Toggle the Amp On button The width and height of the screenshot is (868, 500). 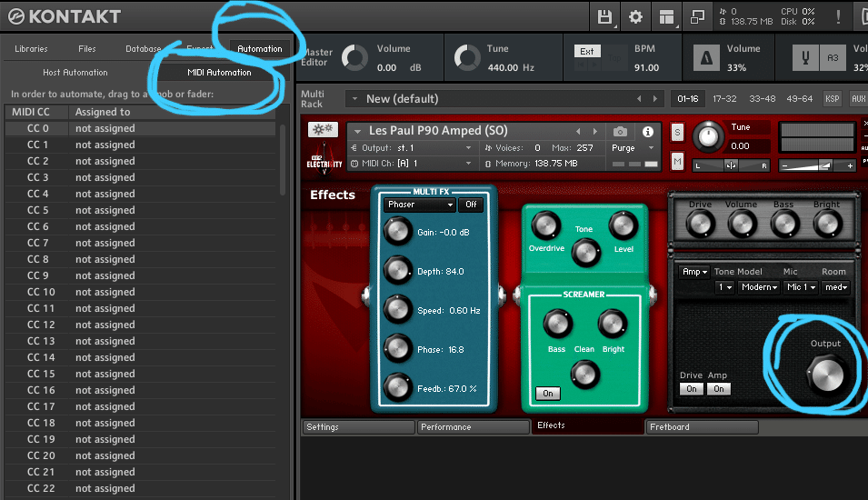pyautogui.click(x=719, y=389)
